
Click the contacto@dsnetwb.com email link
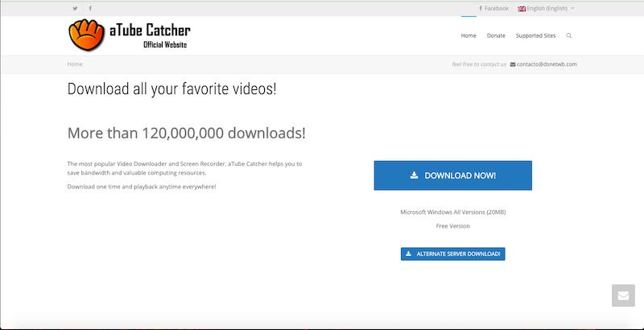[x=543, y=64]
